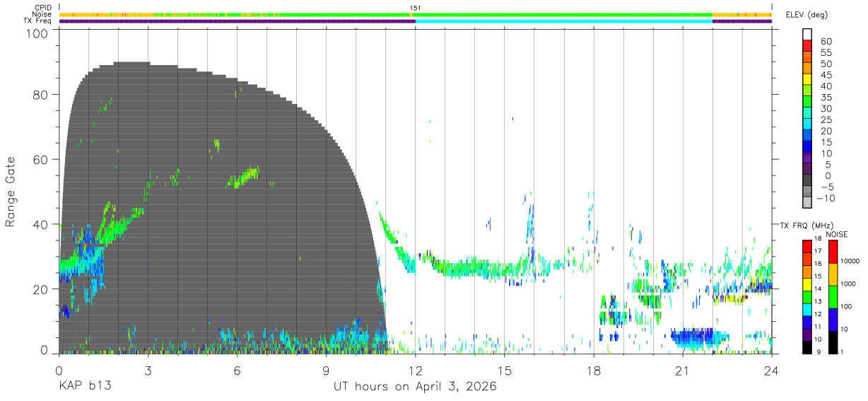Viewport: 868px width, 401px height.
Task: Select the CPID value 151
Action: [x=415, y=8]
